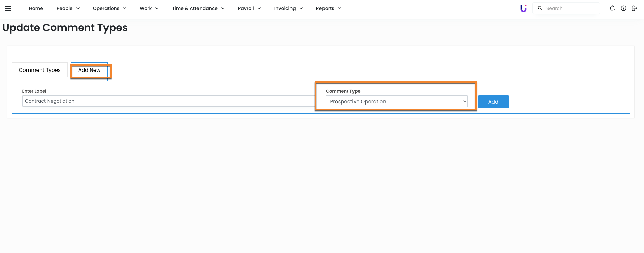Open the Work dropdown menu
The width and height of the screenshot is (644, 253).
149,8
